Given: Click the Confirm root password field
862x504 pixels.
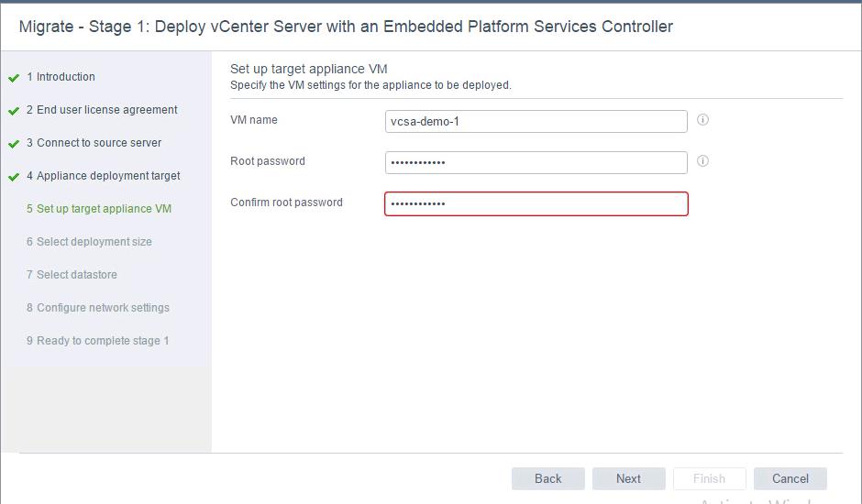Looking at the screenshot, I should (x=536, y=204).
